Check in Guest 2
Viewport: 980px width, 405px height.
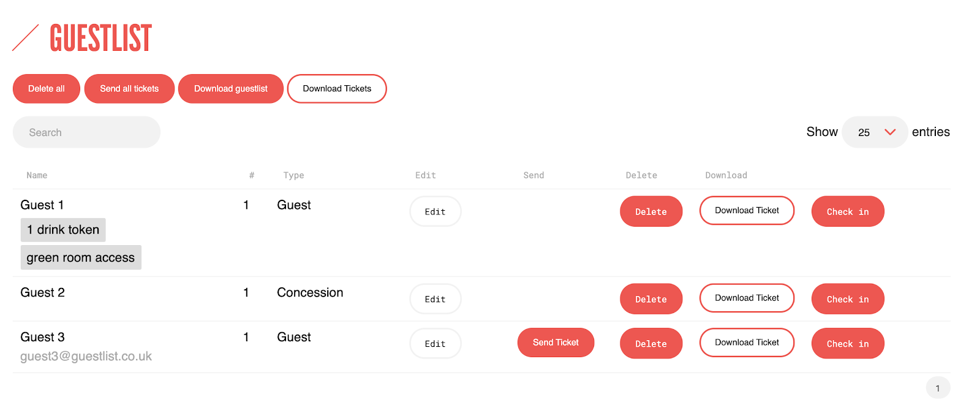click(x=848, y=299)
